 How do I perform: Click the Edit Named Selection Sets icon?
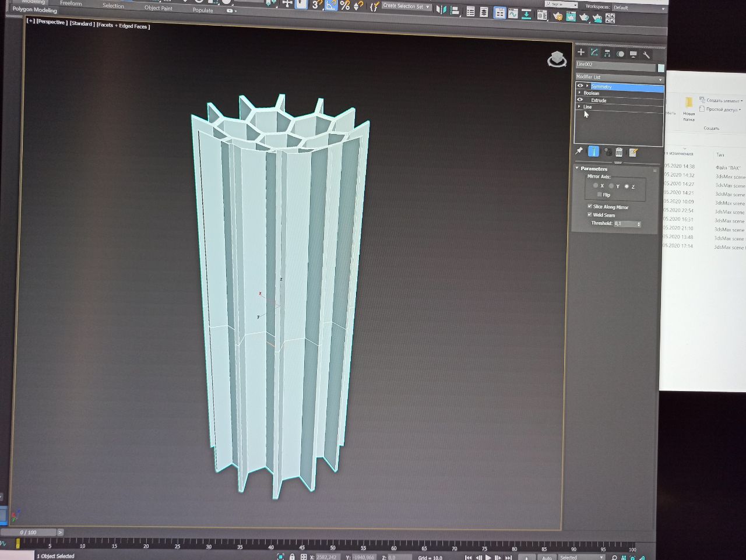(x=374, y=7)
